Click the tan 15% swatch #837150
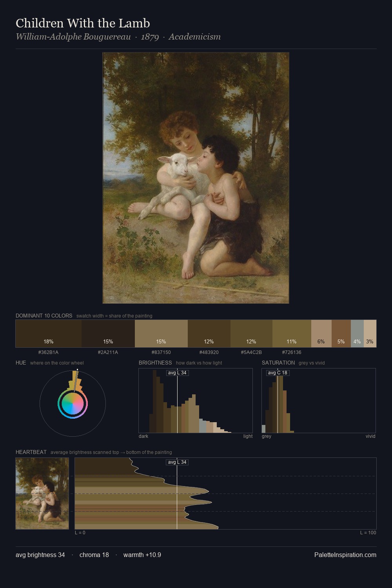The height and width of the screenshot is (588, 392). (x=161, y=334)
